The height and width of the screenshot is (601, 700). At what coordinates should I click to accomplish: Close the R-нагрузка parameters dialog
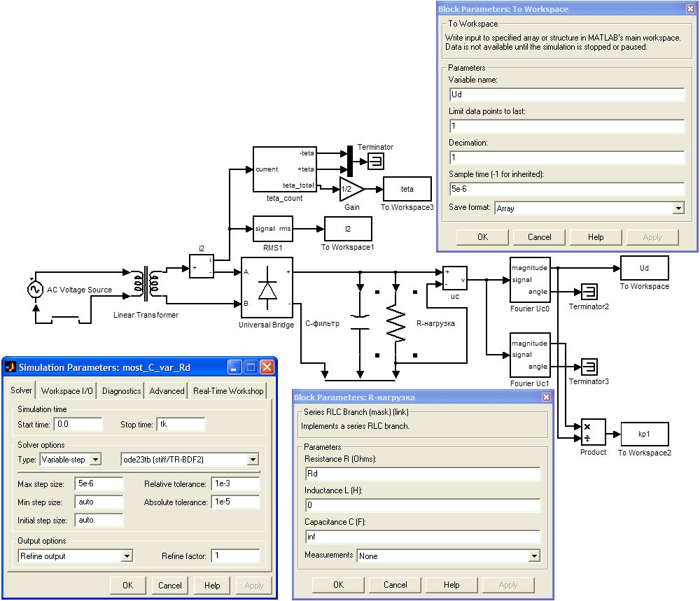pyautogui.click(x=546, y=397)
